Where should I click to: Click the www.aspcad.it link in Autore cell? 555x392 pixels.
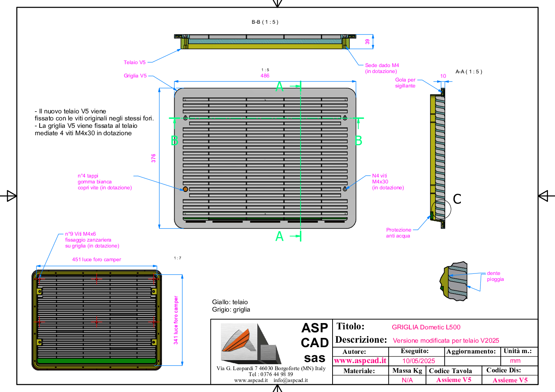(360, 361)
